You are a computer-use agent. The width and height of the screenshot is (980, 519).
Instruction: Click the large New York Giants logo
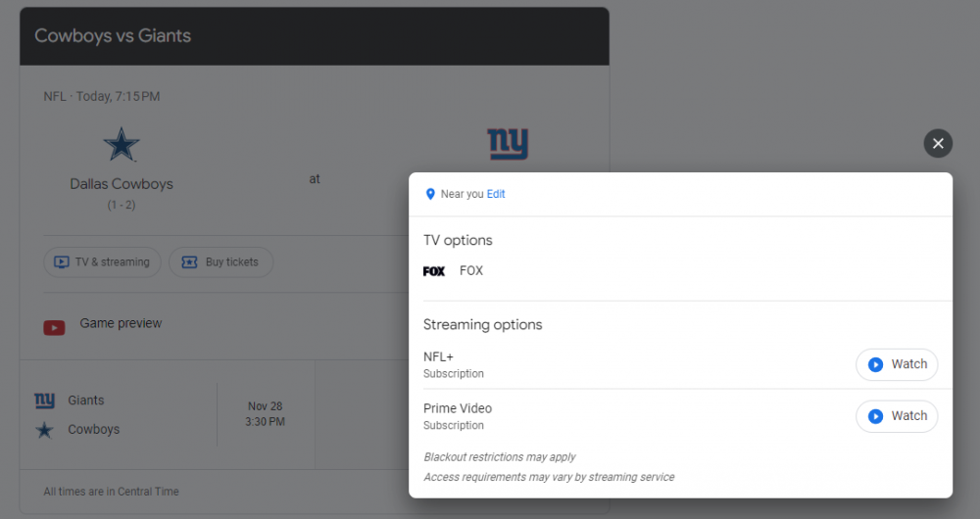pyautogui.click(x=508, y=144)
